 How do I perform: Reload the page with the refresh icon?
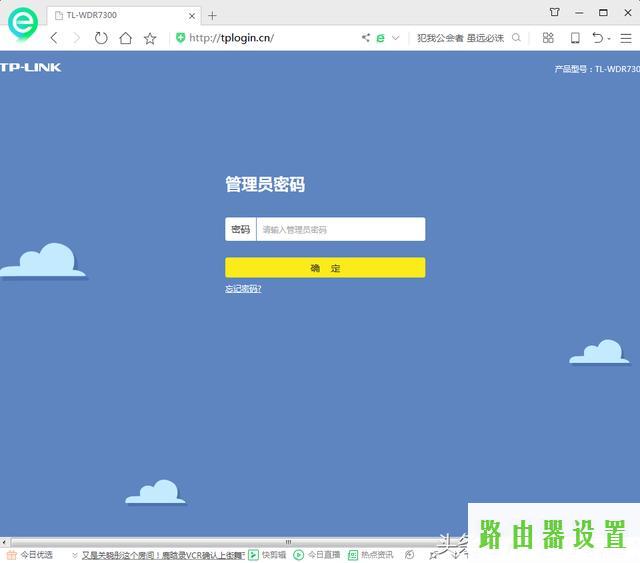[x=101, y=38]
